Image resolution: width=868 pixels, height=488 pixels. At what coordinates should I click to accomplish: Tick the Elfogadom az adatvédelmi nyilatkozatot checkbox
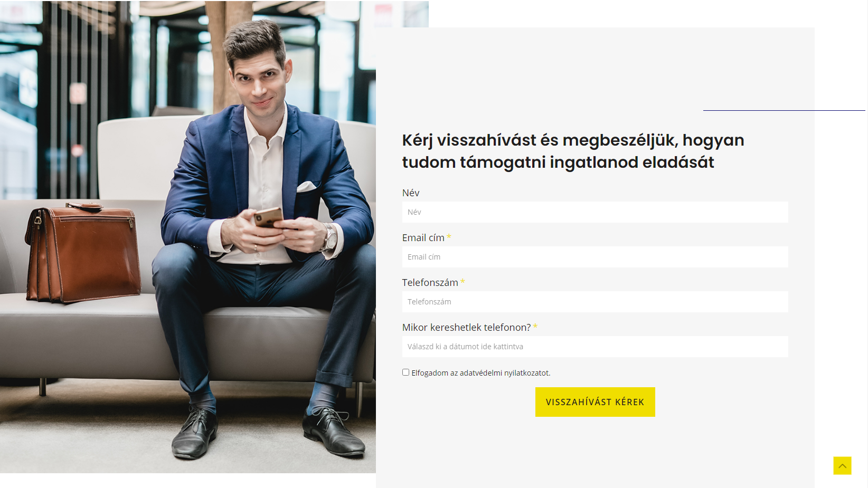coord(405,372)
